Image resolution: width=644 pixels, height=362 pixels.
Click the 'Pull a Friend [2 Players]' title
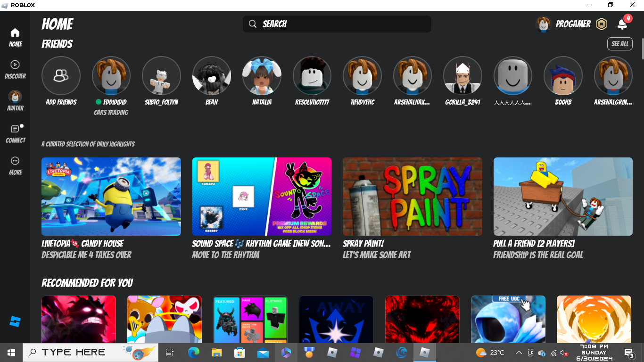pos(534,244)
